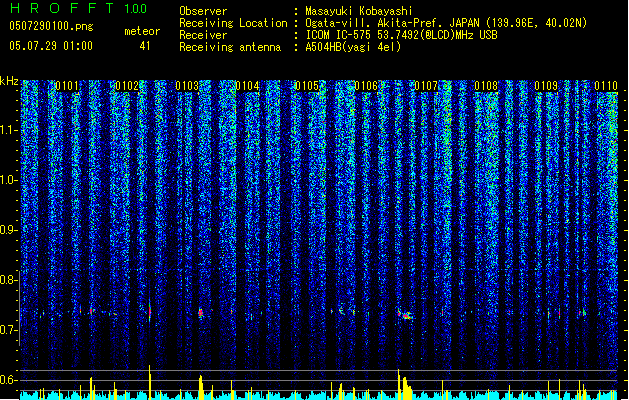Click tallest yellow power spike after 0102
629x400 pixels.
150,381
